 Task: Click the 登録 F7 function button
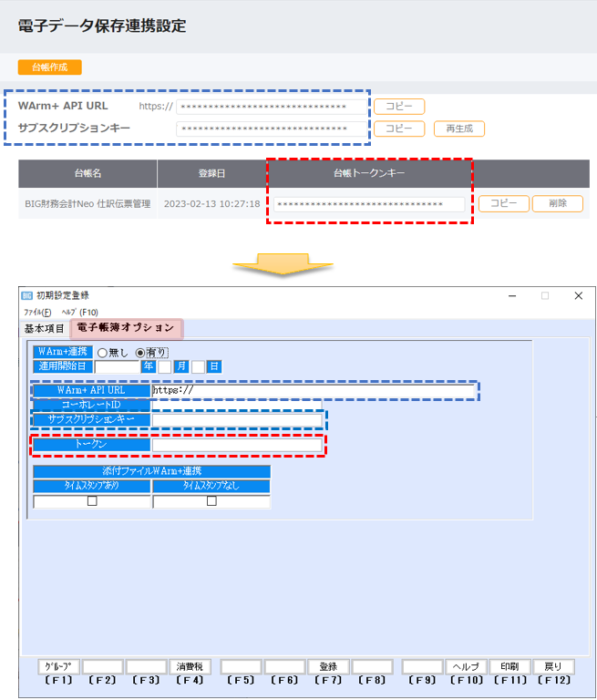click(328, 666)
